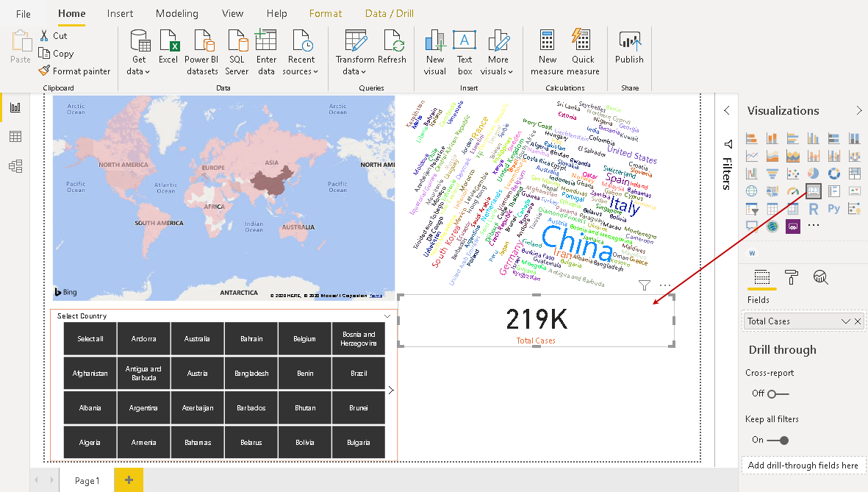Select the Donut chart visual
Screen dimensions: 868x492
(x=833, y=174)
